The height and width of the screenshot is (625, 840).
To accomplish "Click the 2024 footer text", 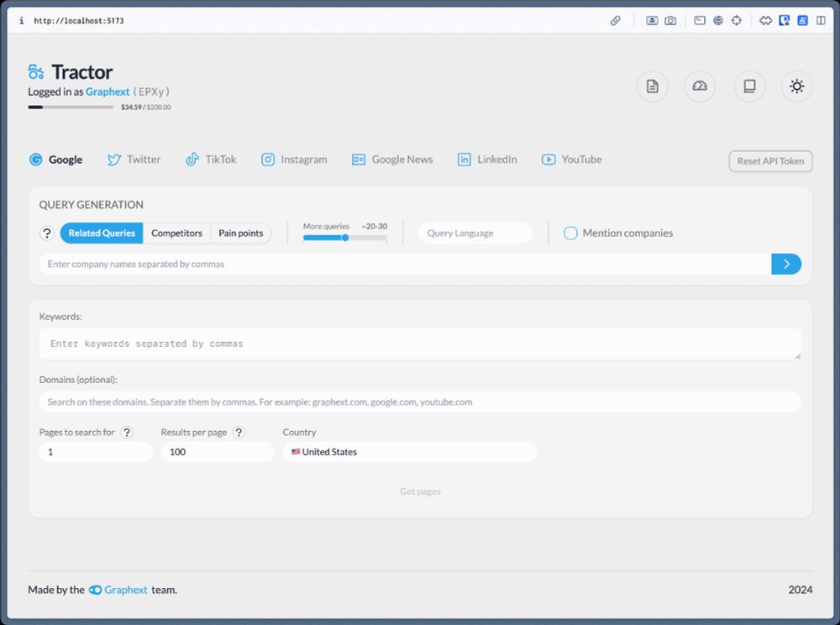I will pyautogui.click(x=801, y=590).
